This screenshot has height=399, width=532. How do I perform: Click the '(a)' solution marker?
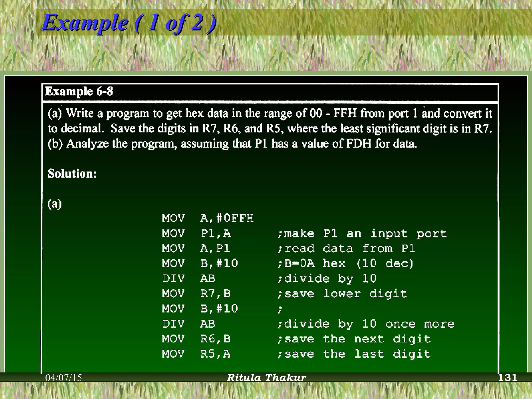point(55,204)
